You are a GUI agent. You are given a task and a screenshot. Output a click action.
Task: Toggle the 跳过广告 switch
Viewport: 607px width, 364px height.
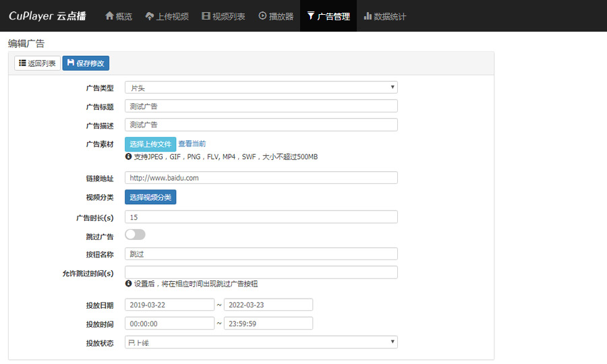135,235
